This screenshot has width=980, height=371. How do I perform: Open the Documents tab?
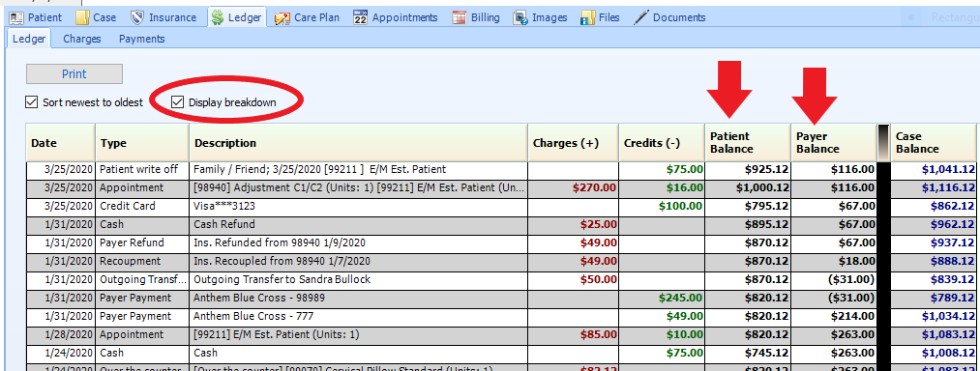click(670, 17)
